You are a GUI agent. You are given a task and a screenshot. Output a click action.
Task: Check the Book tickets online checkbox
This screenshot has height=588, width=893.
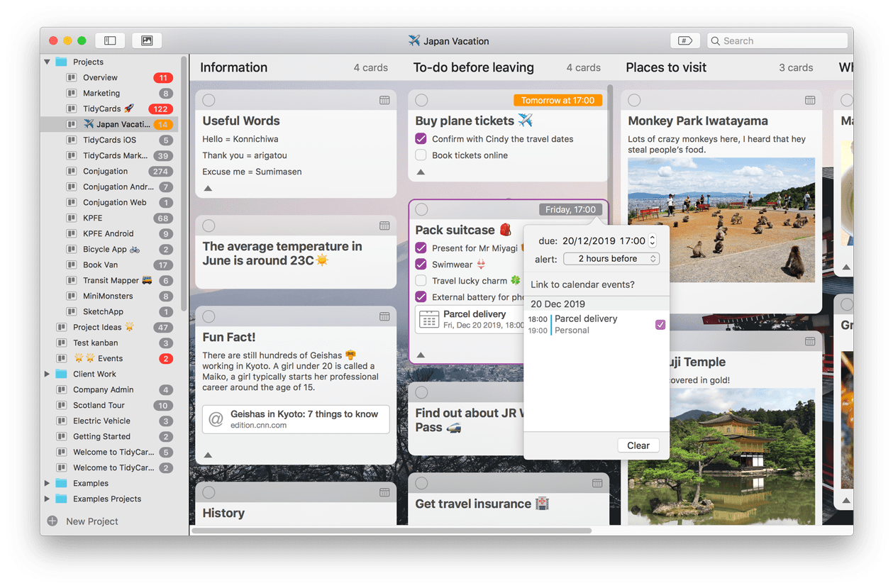421,155
